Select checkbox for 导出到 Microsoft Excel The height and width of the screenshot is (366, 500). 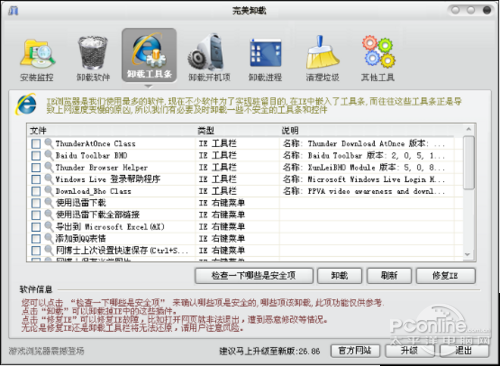point(36,227)
